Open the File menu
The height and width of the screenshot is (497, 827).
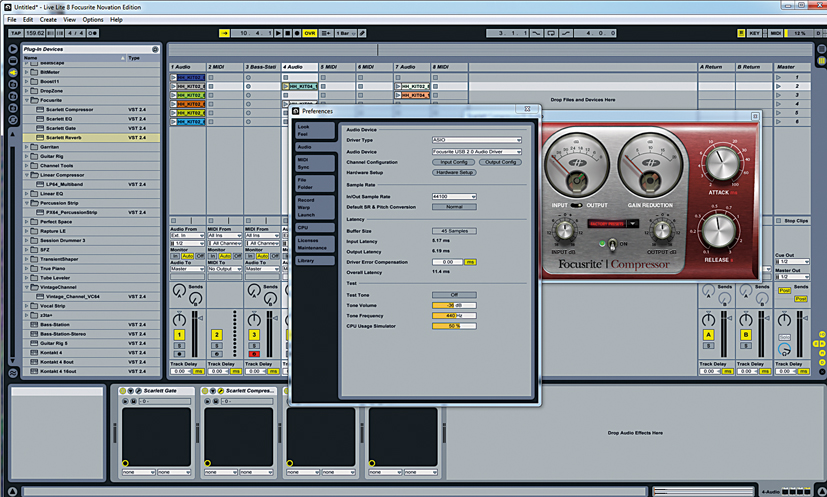pos(12,20)
